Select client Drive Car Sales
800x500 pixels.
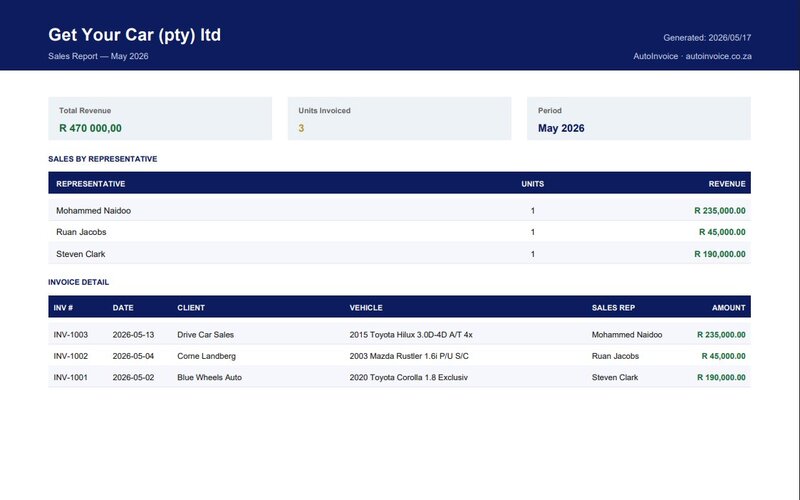tap(206, 335)
